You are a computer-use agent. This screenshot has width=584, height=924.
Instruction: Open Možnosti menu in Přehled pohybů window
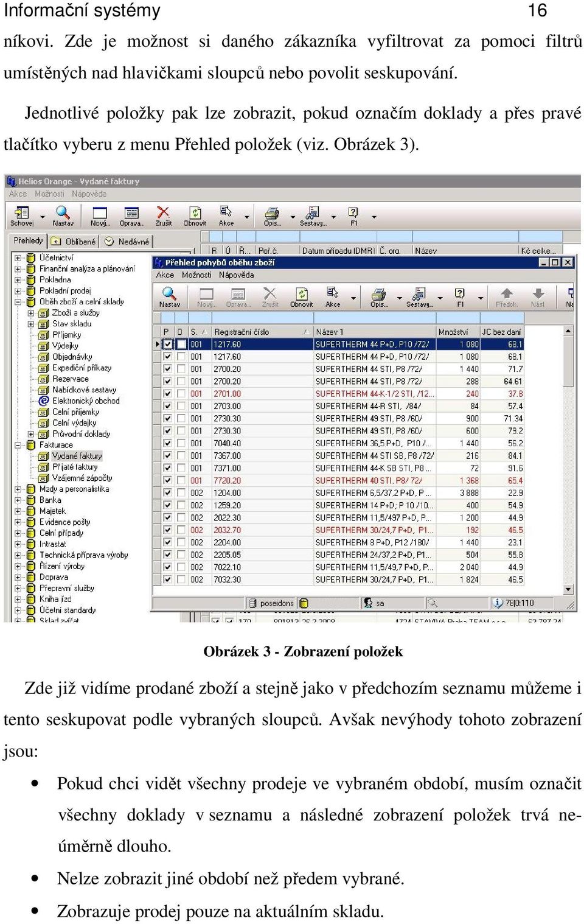pos(196,275)
